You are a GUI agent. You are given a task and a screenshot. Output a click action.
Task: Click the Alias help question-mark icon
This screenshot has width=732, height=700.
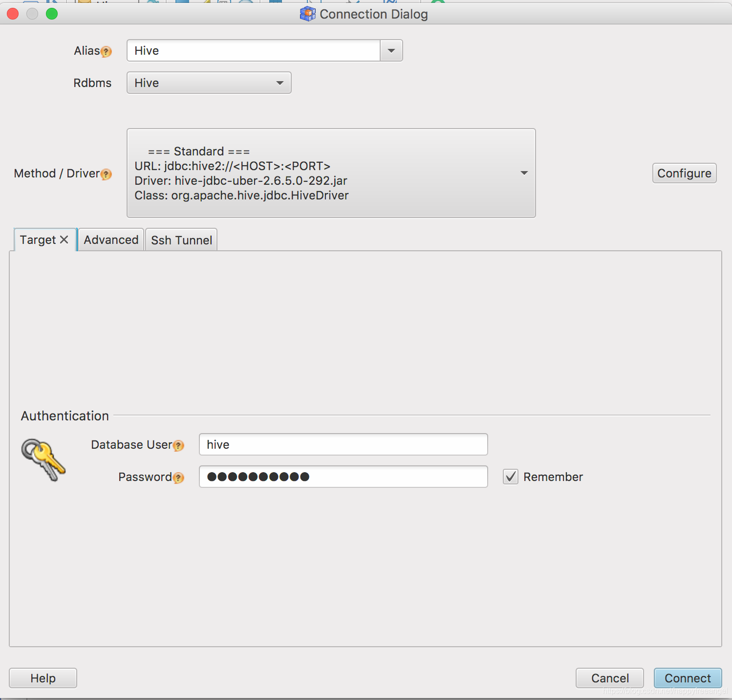(x=106, y=52)
